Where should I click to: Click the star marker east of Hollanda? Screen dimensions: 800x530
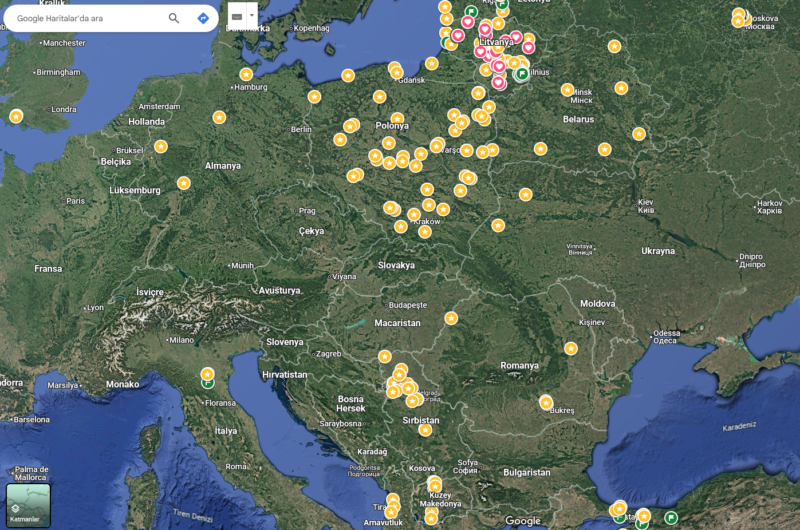pyautogui.click(x=219, y=117)
